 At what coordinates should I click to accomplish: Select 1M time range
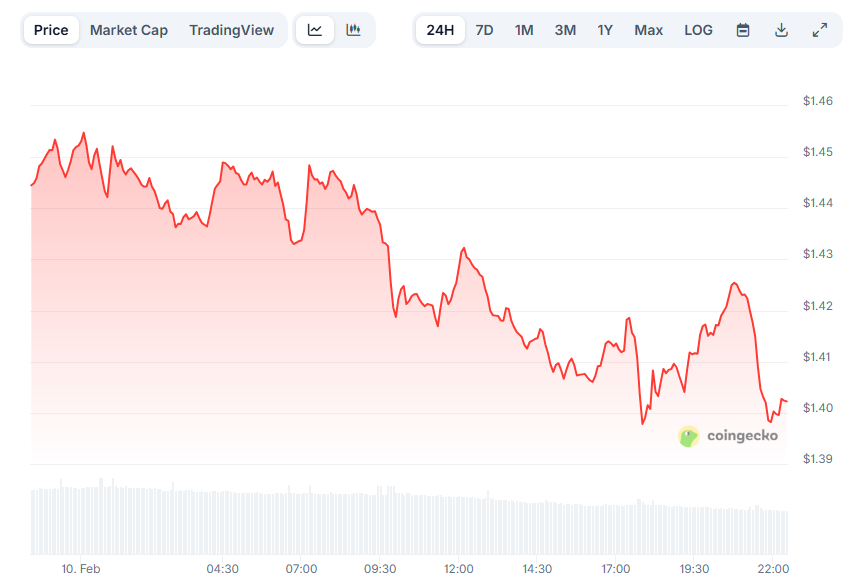(x=524, y=30)
